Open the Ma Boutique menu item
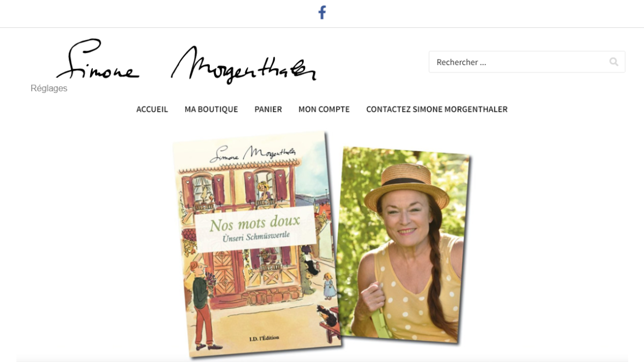The height and width of the screenshot is (362, 644). coord(211,109)
